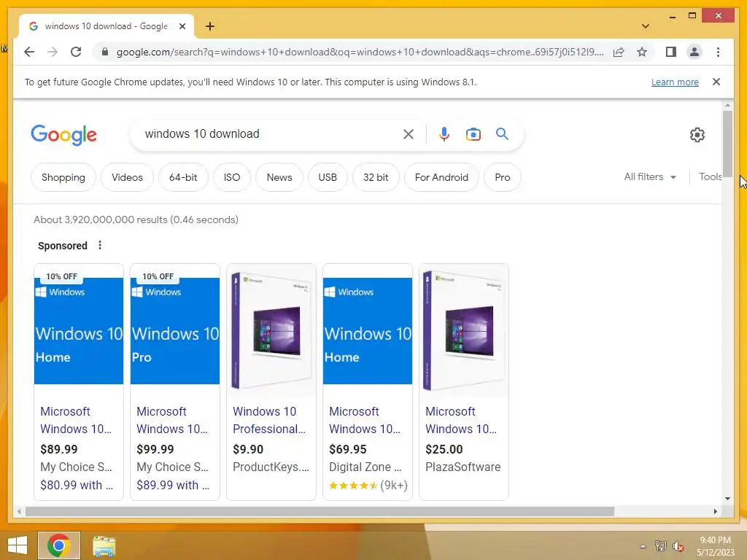Dismiss the Chrome update notification bar

click(x=716, y=82)
